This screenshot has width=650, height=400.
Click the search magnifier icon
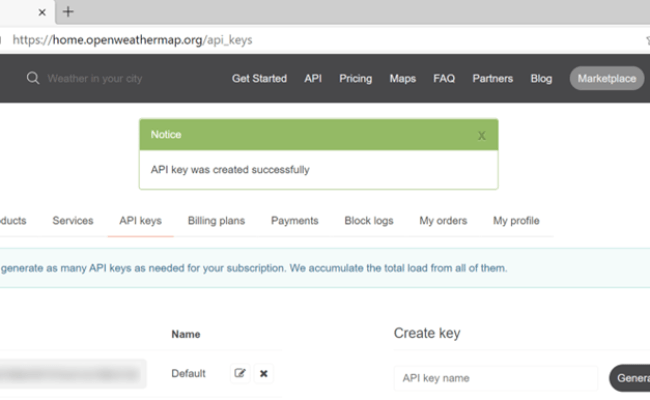(x=33, y=78)
